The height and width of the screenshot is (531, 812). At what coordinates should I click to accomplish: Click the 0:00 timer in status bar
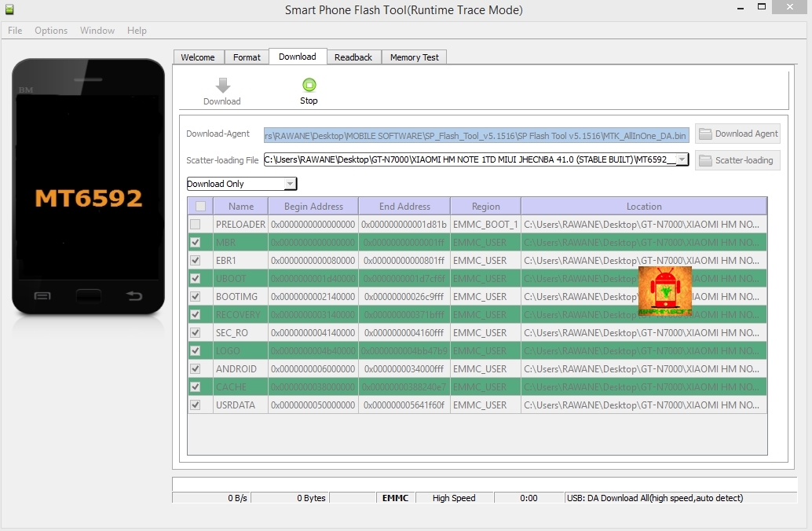click(x=529, y=498)
